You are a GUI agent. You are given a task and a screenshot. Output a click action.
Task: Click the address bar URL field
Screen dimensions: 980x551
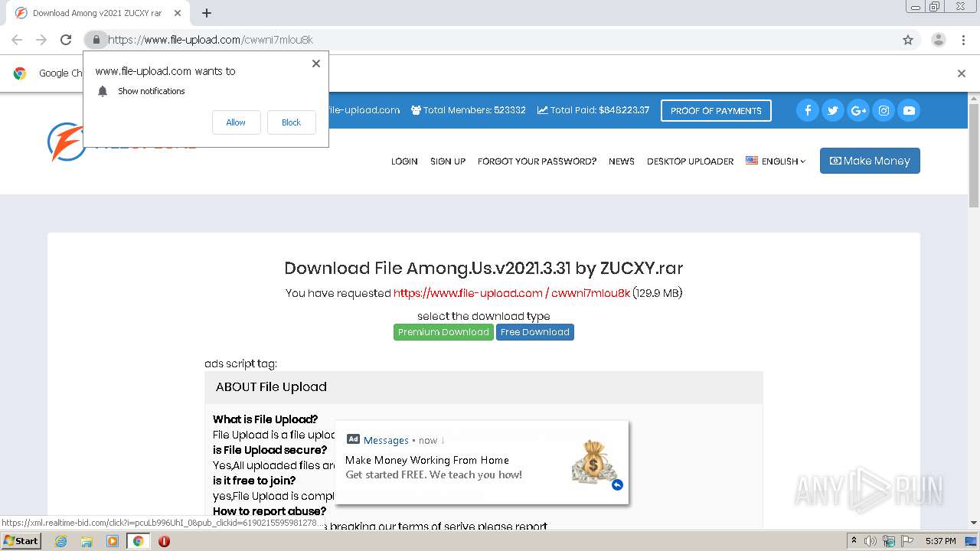tap(490, 40)
